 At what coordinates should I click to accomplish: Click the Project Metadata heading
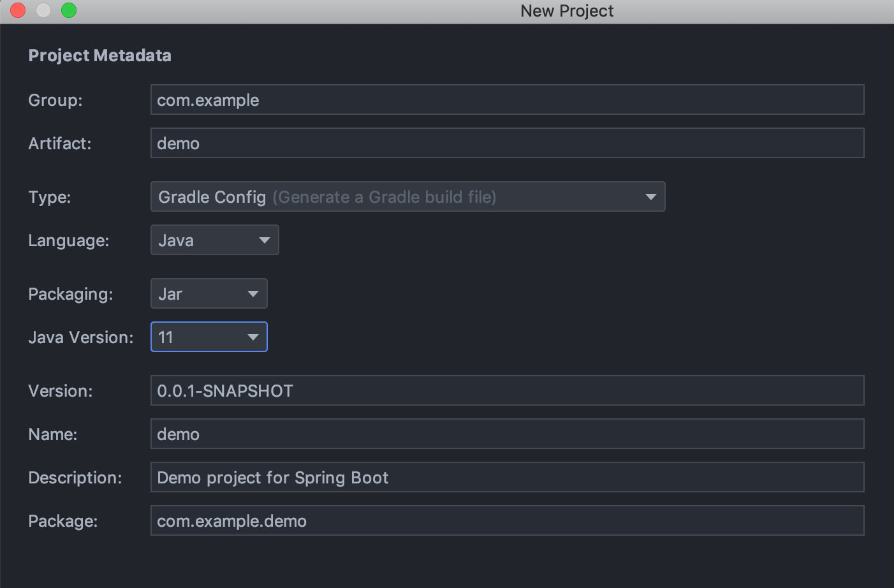click(x=99, y=55)
